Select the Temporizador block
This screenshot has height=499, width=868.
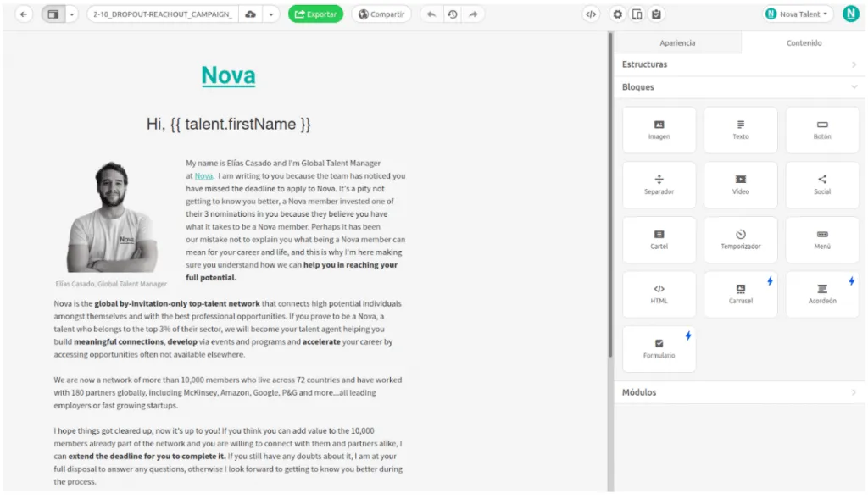click(741, 240)
